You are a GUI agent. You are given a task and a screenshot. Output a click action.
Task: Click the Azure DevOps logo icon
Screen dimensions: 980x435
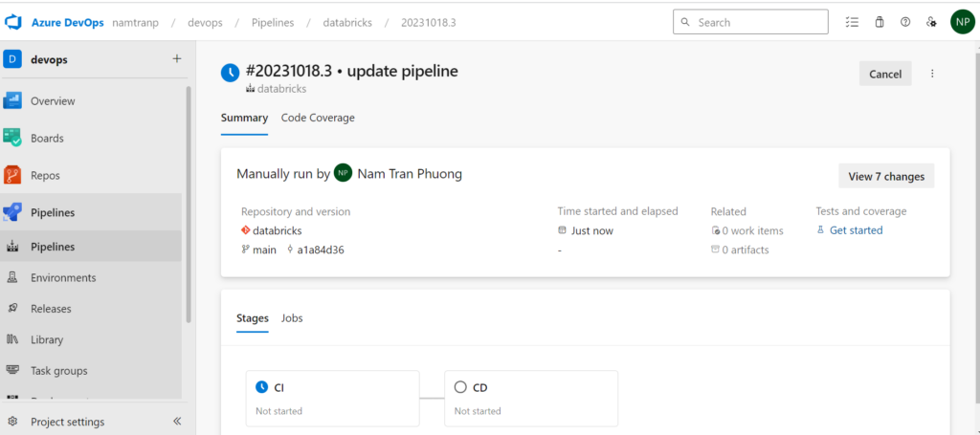(x=12, y=22)
